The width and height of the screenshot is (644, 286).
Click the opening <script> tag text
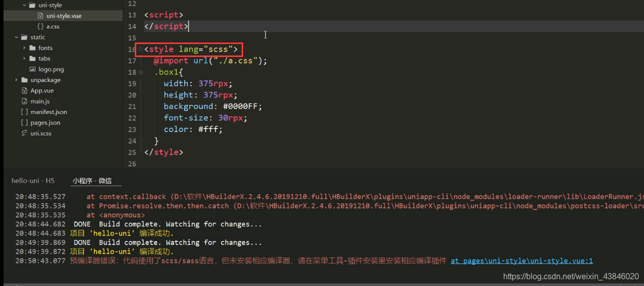(x=164, y=15)
